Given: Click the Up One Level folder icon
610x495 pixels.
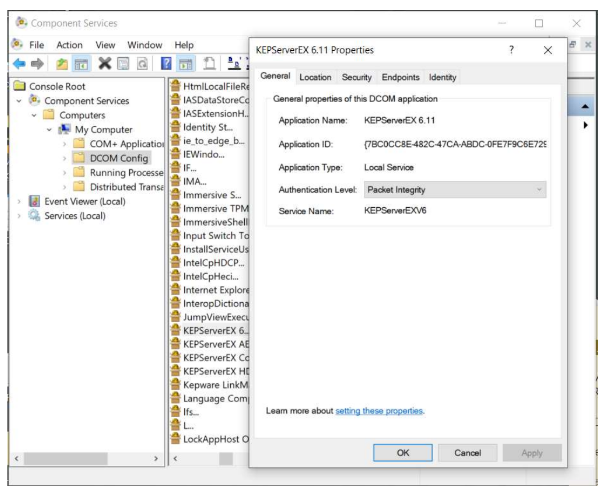Looking at the screenshot, I should 62,63.
